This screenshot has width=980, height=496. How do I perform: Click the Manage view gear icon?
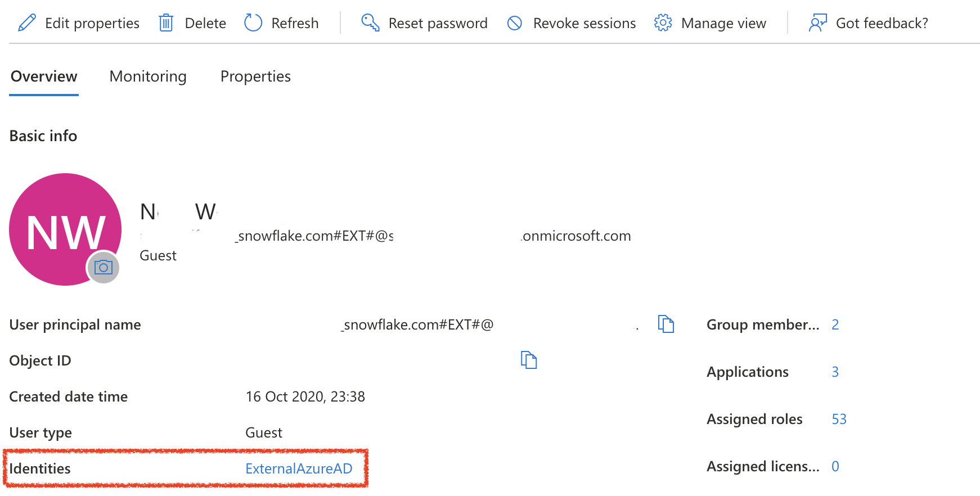point(663,23)
